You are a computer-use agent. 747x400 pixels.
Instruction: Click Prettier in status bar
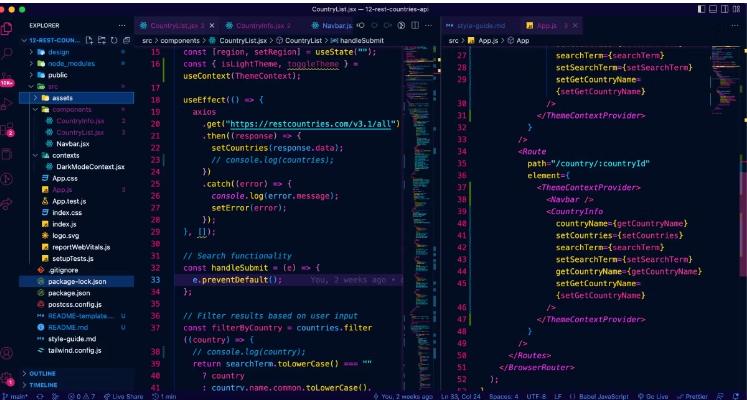tap(693, 396)
